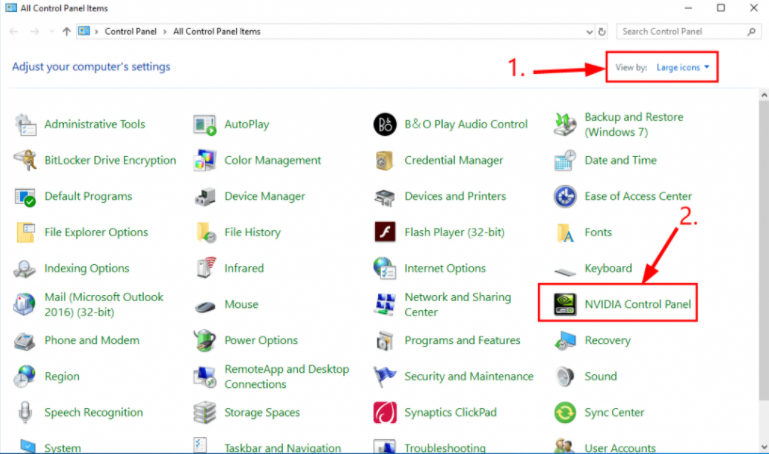
Task: Open Credential Manager safe icon
Action: [x=385, y=160]
